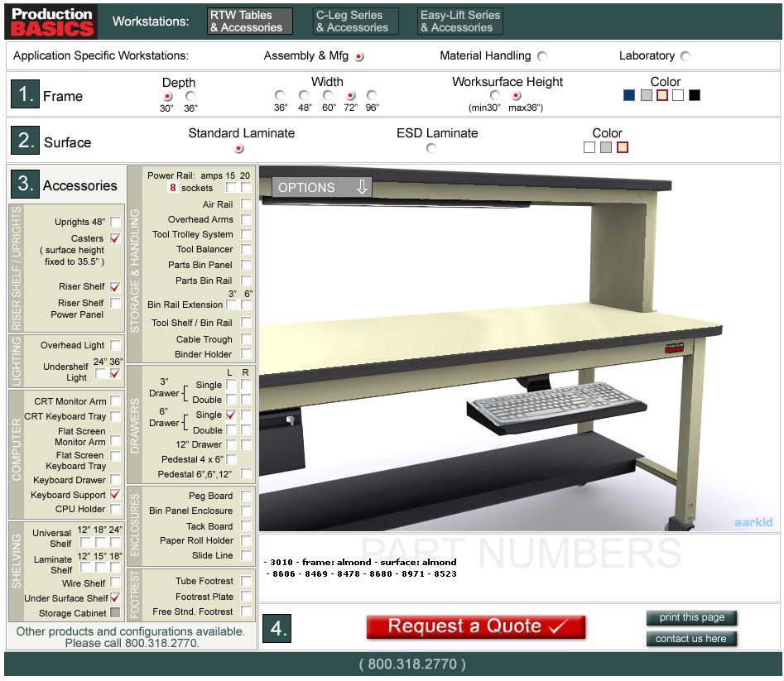Enable the Tack Board checkbox
The image size is (784, 681).
click(x=246, y=525)
